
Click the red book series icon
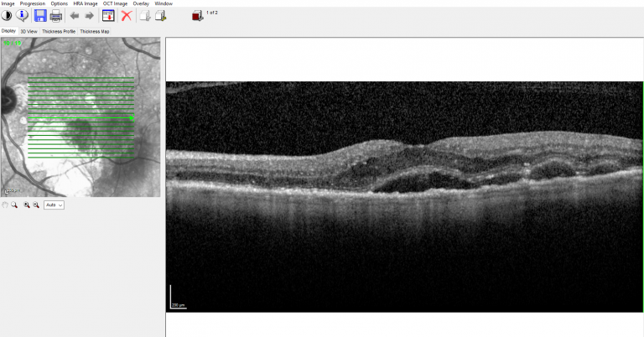tap(197, 15)
